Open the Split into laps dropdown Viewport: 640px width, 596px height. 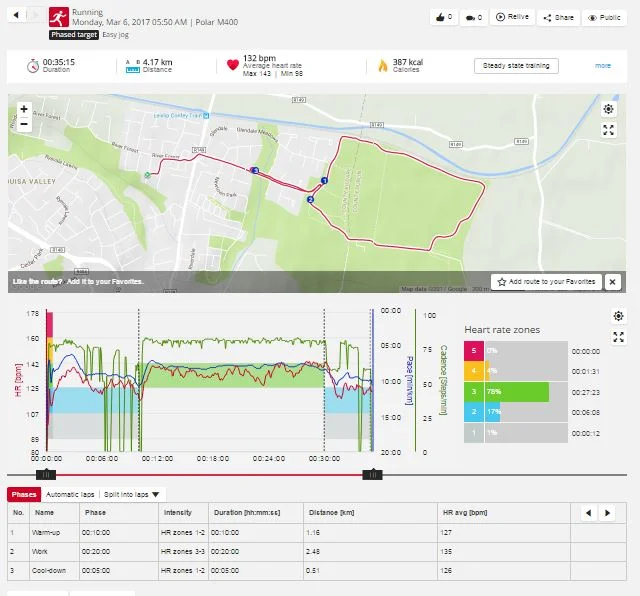tap(133, 494)
